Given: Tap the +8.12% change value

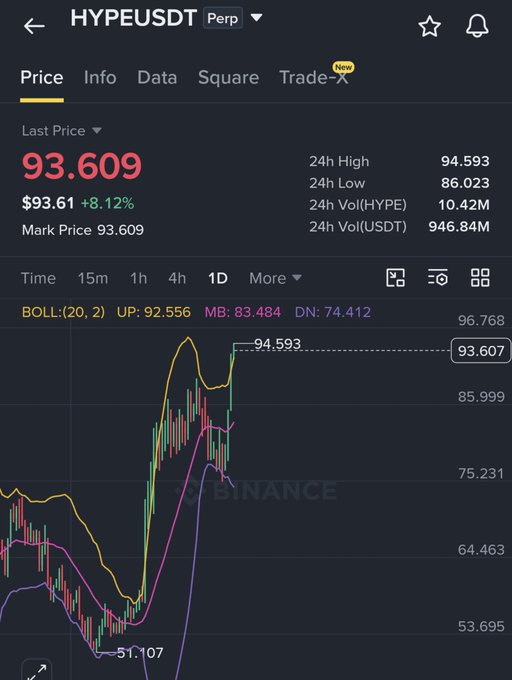Looking at the screenshot, I should (x=107, y=203).
